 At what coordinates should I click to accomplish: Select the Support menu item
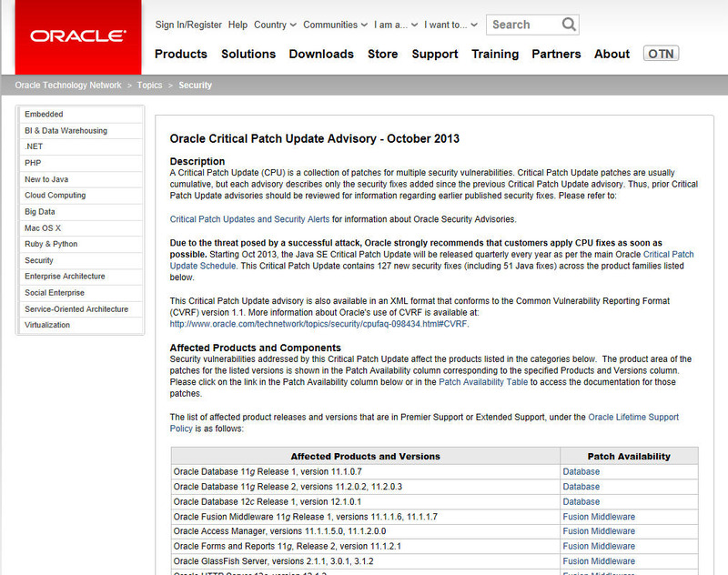click(x=434, y=54)
